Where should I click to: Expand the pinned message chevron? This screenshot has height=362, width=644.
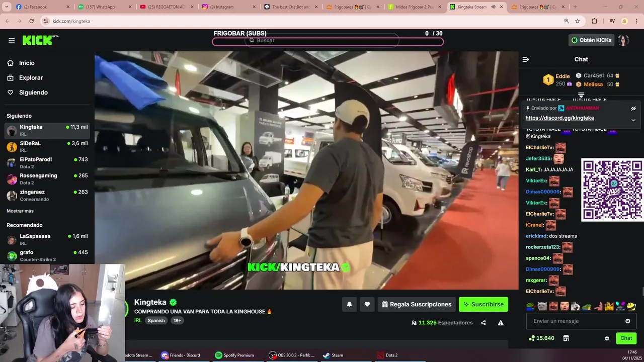pos(633,120)
